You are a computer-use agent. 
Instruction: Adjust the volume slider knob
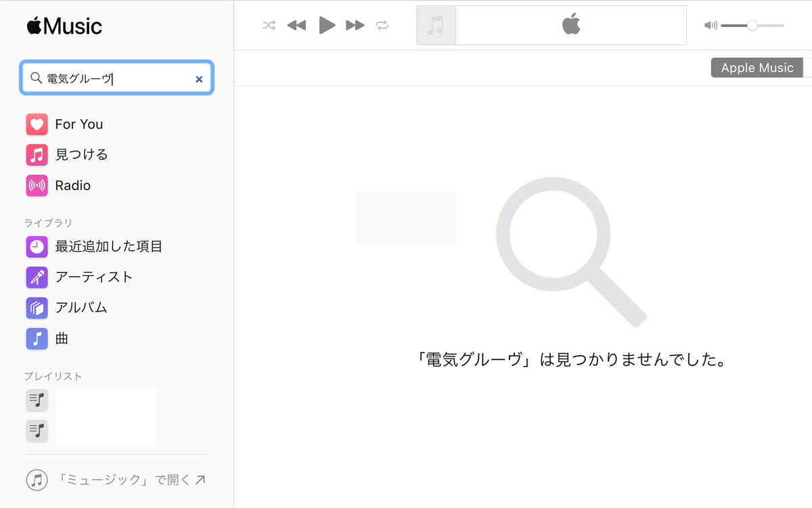(752, 26)
